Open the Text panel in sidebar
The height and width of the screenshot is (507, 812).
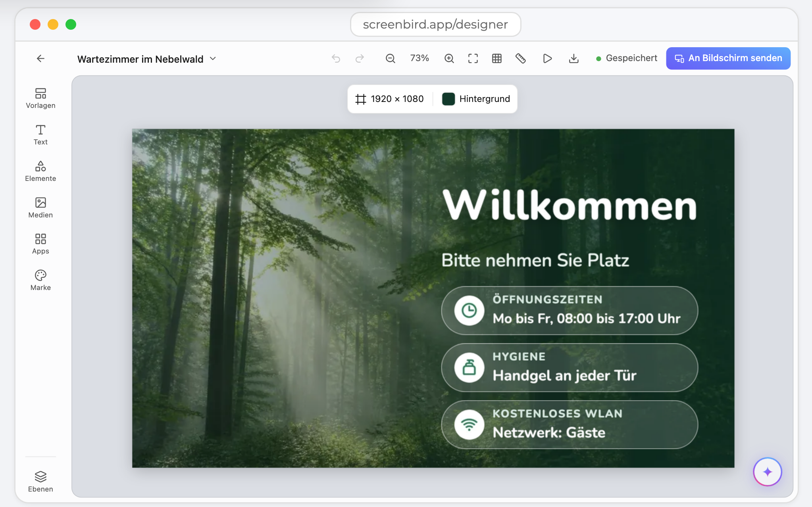(40, 135)
